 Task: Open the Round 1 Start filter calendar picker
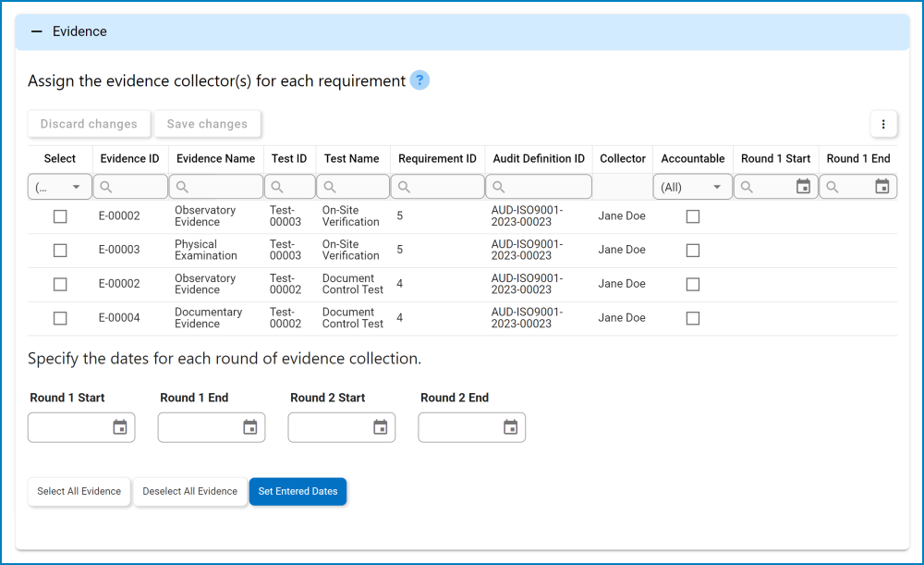click(x=802, y=186)
